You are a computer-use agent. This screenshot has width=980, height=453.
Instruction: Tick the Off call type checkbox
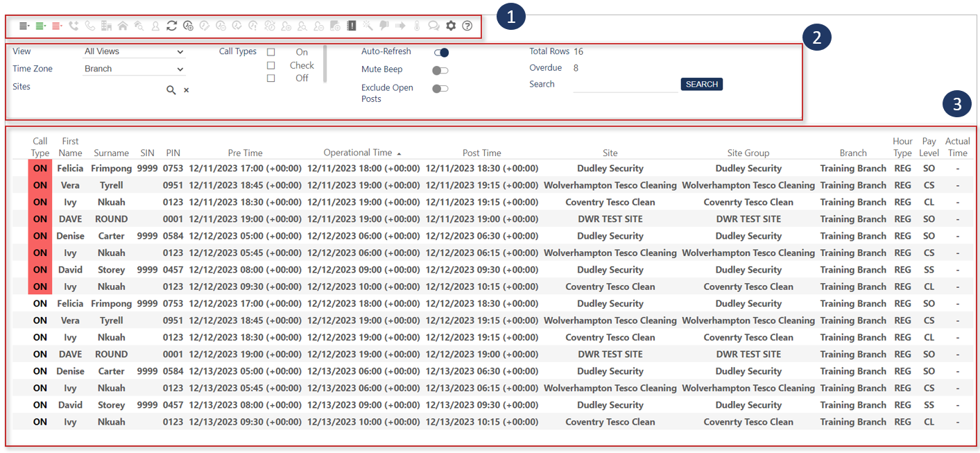[x=271, y=78]
